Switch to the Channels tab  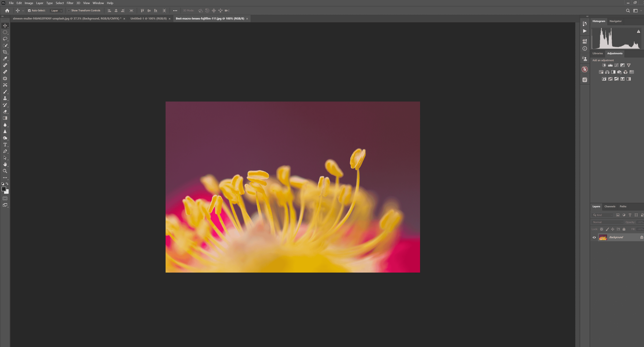click(610, 206)
